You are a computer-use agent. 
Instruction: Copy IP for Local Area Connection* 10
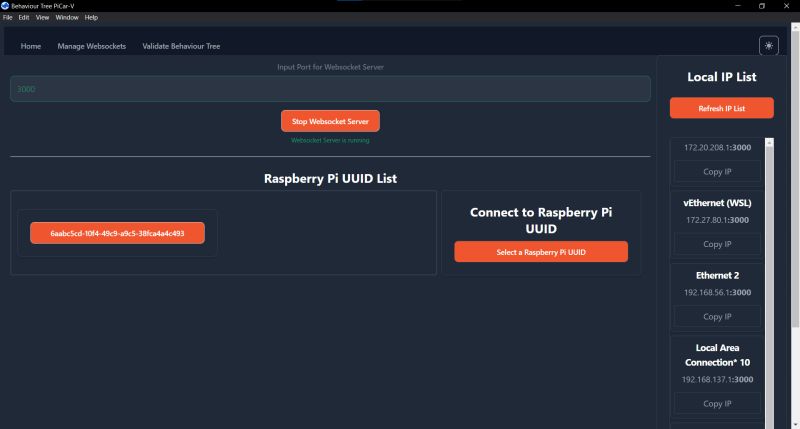coord(717,403)
